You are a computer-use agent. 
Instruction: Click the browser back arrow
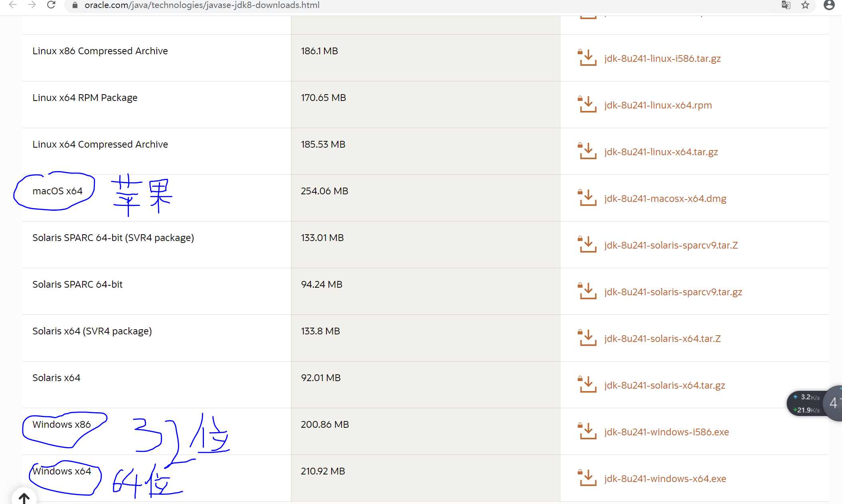click(13, 5)
